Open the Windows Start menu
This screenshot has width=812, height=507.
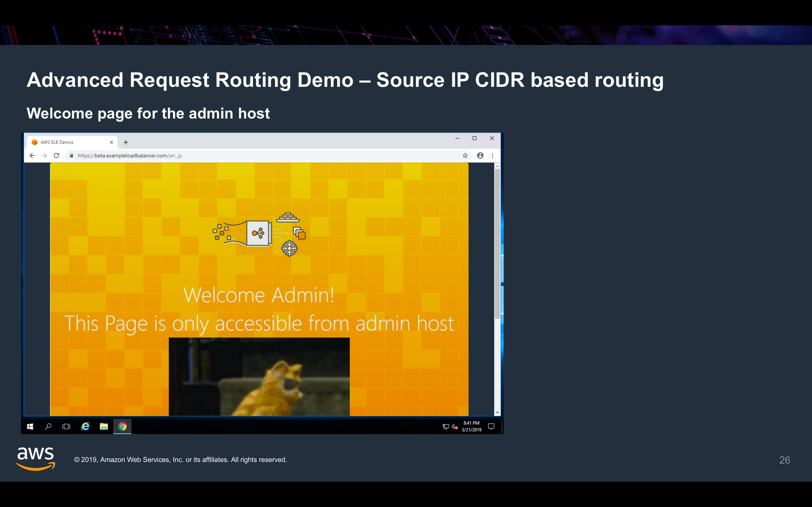30,427
